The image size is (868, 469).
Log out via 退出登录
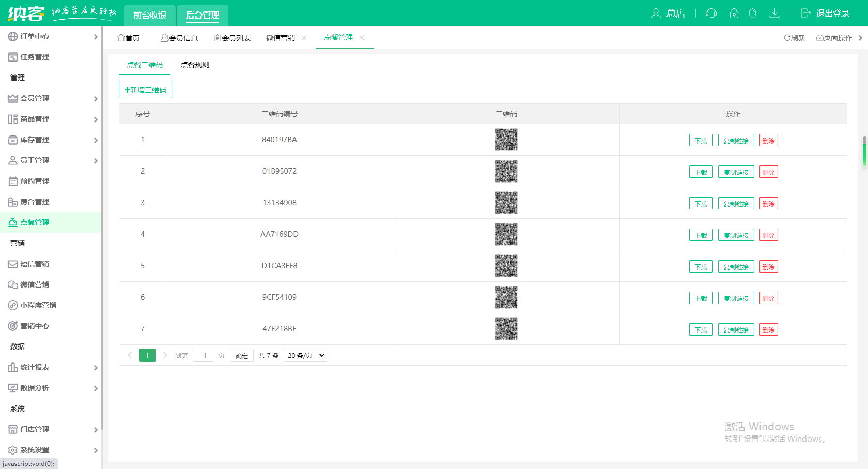coord(825,13)
